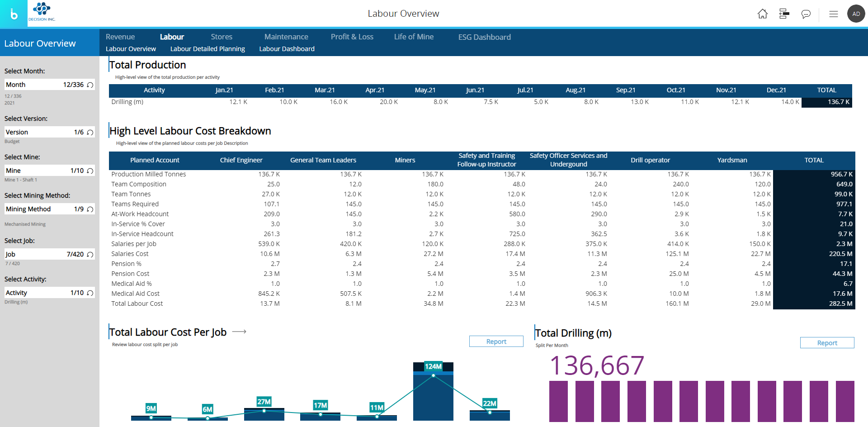Select the General Team Leaders column header
The image size is (868, 427).
[323, 160]
